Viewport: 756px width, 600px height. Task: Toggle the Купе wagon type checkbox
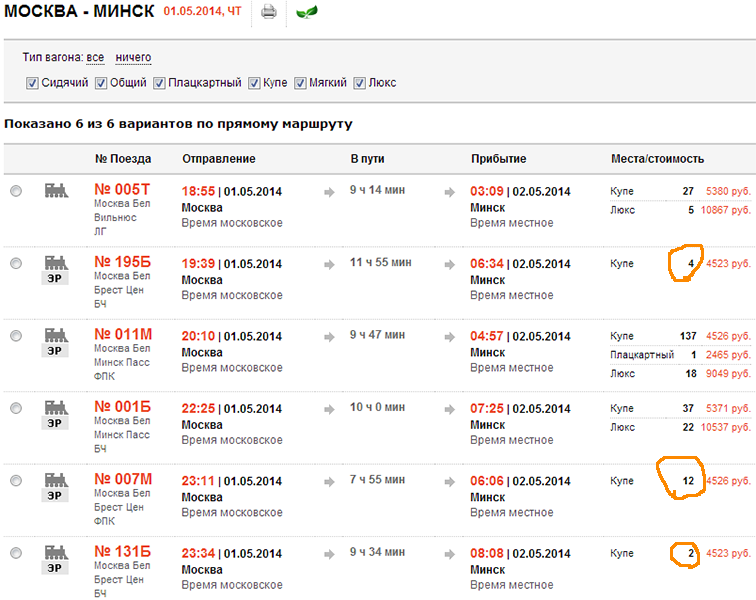pyautogui.click(x=254, y=83)
